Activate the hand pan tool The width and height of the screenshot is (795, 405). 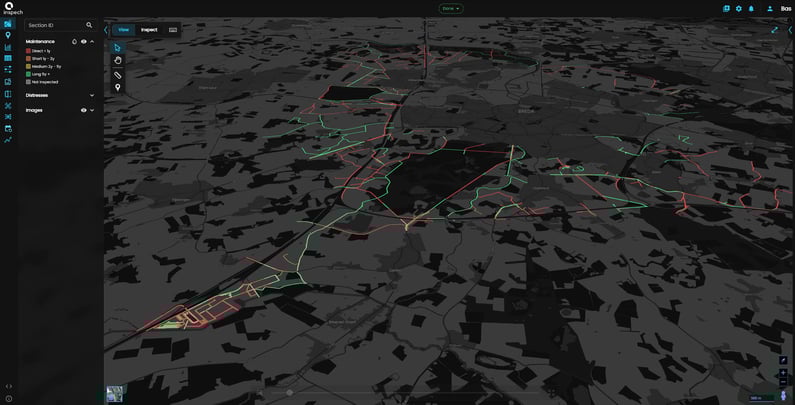coord(117,61)
